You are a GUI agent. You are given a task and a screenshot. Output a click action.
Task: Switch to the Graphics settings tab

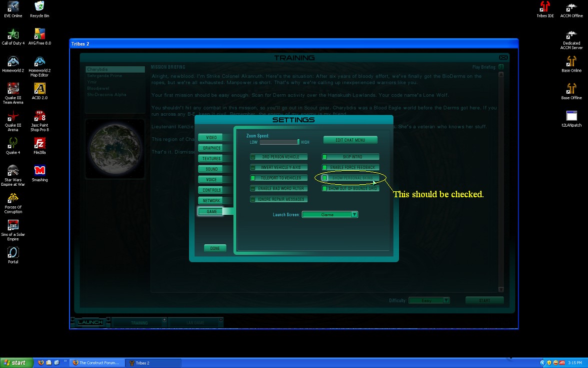(211, 148)
